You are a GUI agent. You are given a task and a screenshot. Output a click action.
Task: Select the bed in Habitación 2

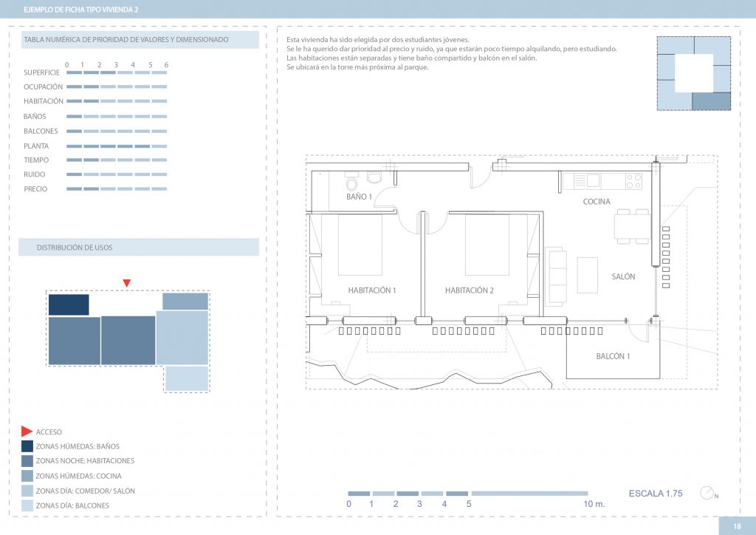coord(487,245)
